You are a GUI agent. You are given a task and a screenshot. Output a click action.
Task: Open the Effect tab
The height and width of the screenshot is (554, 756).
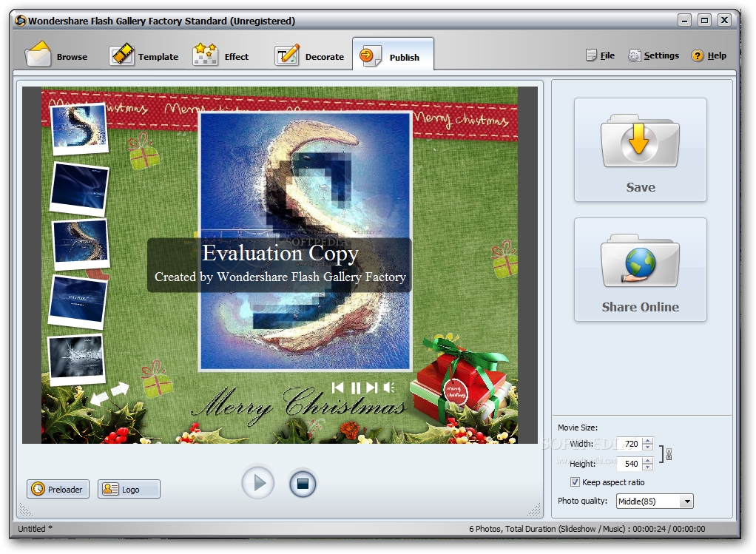pos(221,55)
